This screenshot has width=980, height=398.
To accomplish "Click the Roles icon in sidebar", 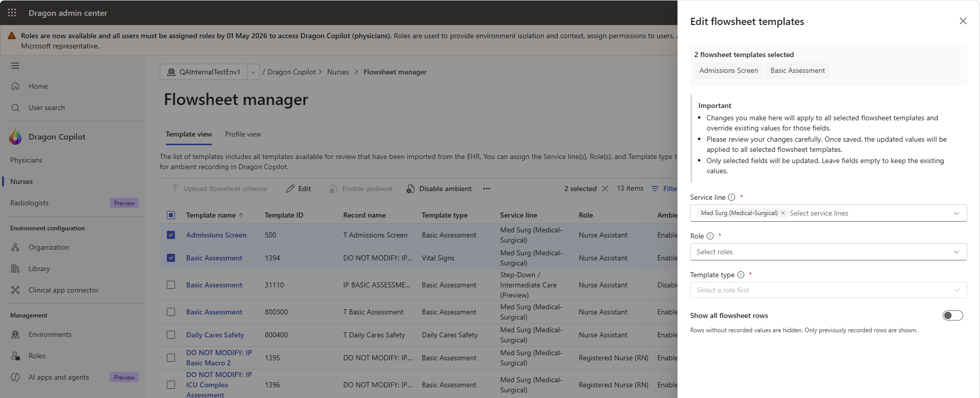I will pyautogui.click(x=15, y=356).
